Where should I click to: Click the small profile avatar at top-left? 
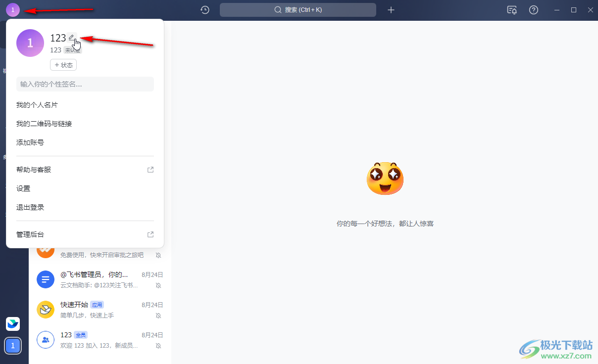coord(13,10)
